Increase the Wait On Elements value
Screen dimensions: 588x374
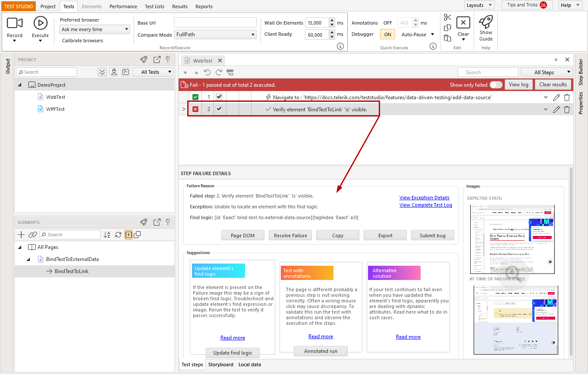(x=332, y=20)
